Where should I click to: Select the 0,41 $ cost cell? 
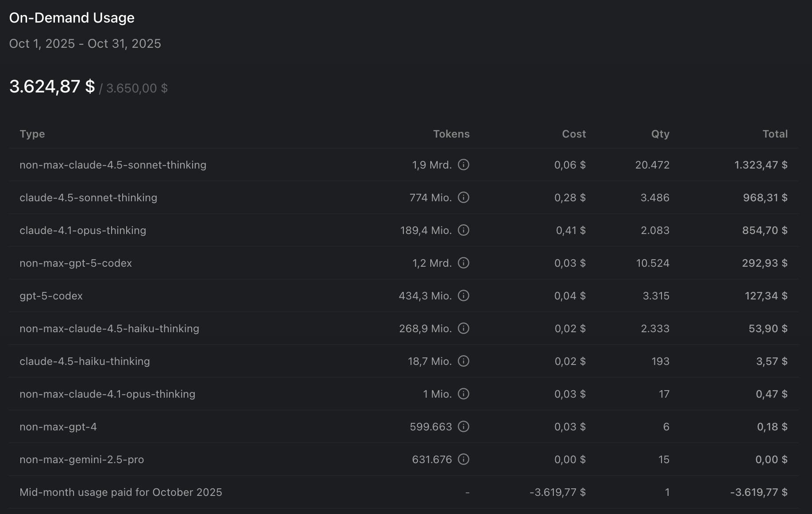[x=571, y=230]
